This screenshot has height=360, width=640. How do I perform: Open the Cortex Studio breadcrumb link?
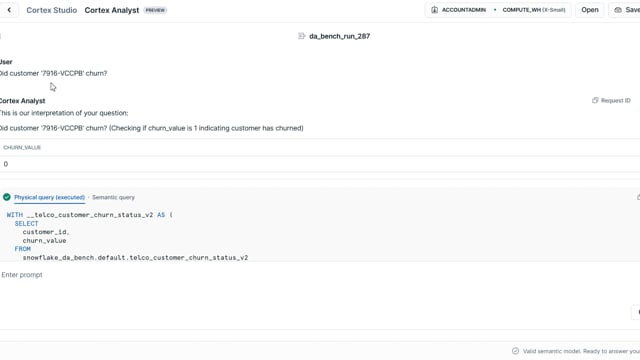tap(51, 10)
